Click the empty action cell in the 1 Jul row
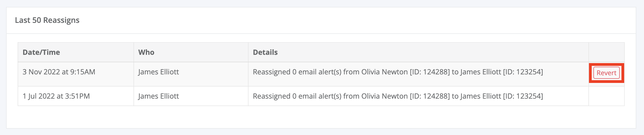This screenshot has height=135, width=644. pos(607,96)
